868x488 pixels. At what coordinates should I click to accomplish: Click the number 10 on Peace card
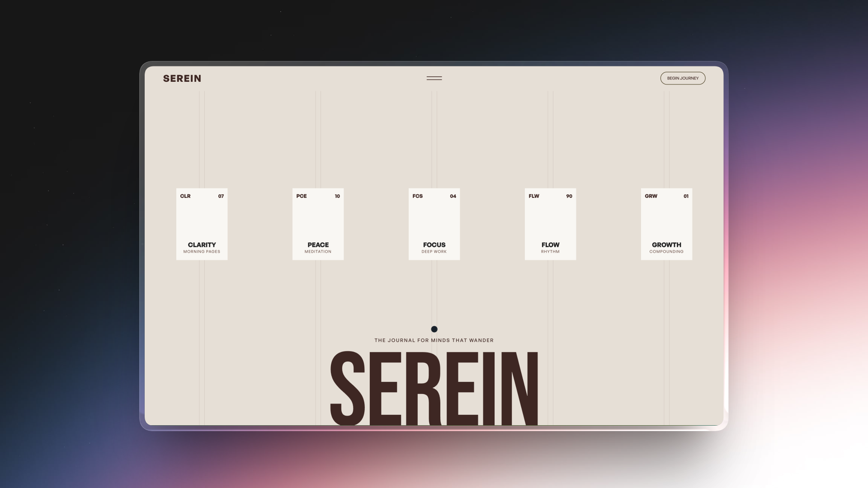coord(337,196)
